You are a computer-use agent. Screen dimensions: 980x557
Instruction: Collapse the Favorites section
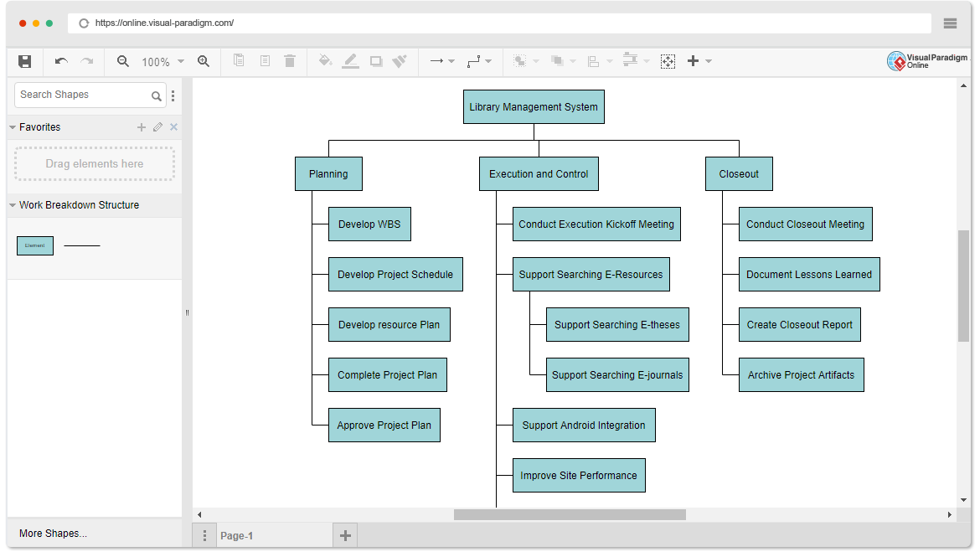pyautogui.click(x=13, y=127)
